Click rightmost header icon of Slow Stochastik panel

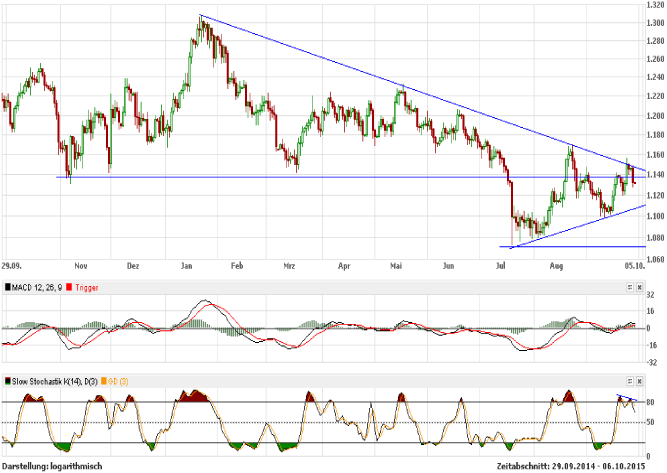[x=640, y=381]
